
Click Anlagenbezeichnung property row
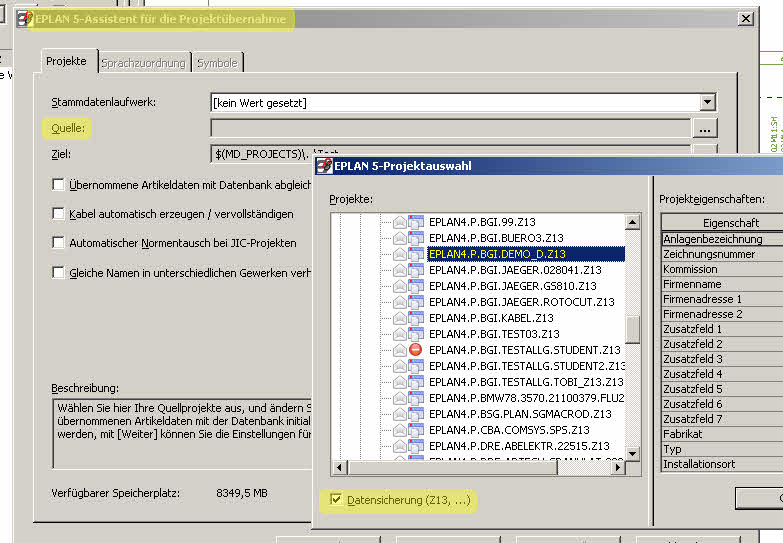click(722, 239)
